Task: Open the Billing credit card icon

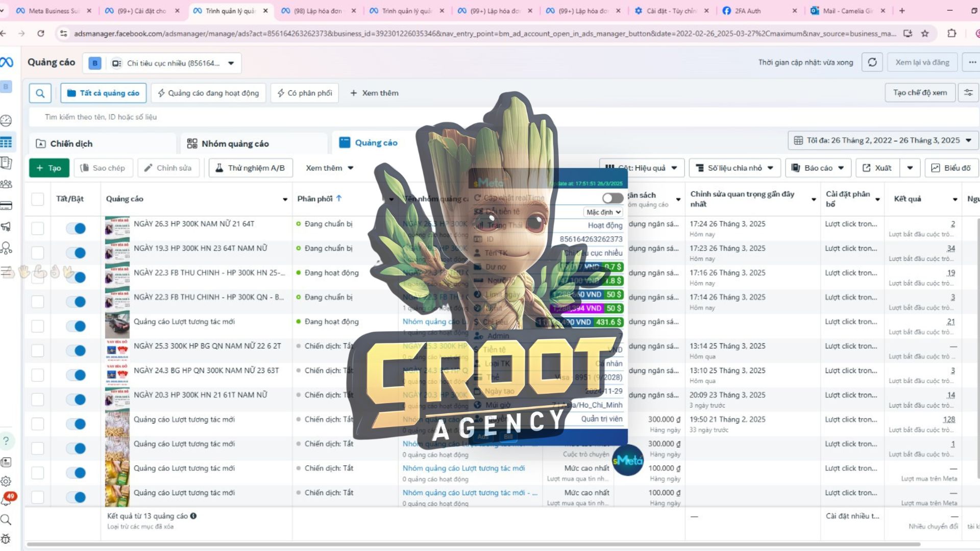Action: click(x=6, y=206)
